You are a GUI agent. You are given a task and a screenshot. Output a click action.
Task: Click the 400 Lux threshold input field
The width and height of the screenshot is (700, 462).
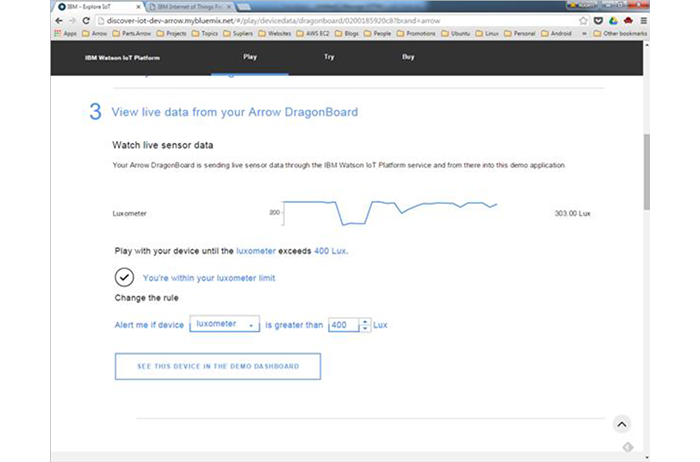tap(344, 325)
